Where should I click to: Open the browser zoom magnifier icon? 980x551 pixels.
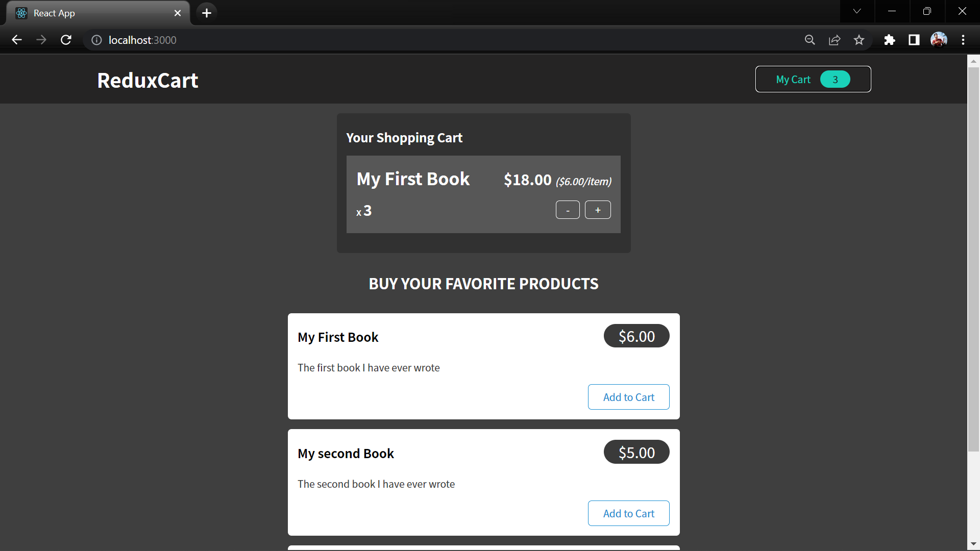(810, 40)
